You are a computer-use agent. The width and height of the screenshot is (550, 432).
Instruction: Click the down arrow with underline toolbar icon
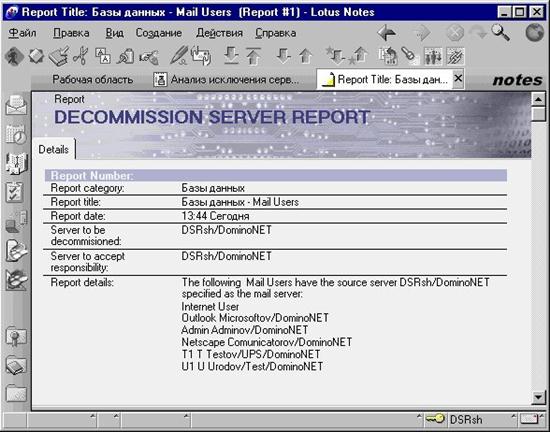click(231, 56)
